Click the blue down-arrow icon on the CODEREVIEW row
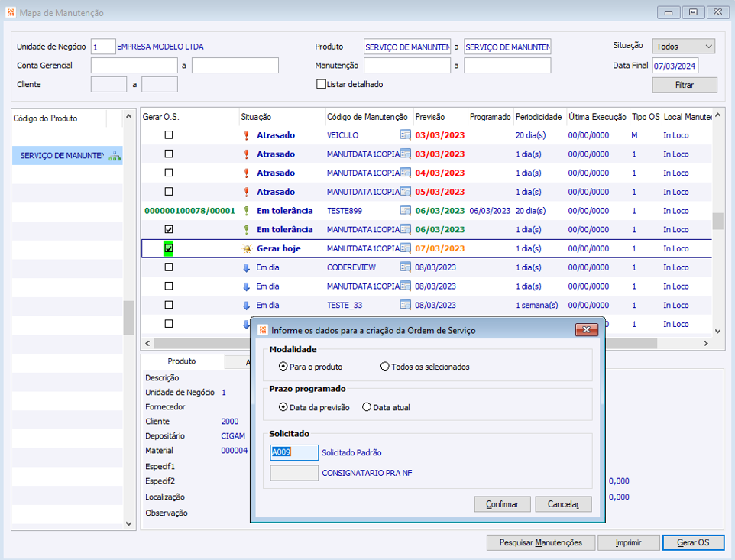 [246, 267]
